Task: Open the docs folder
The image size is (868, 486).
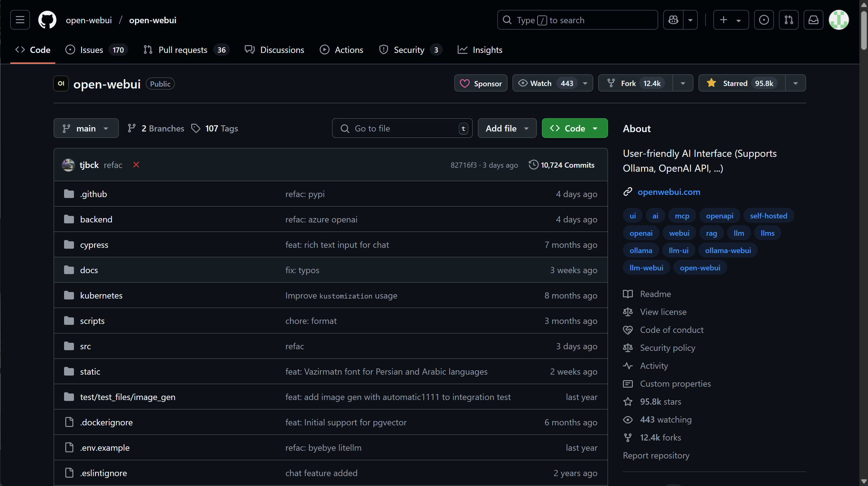Action: [89, 270]
